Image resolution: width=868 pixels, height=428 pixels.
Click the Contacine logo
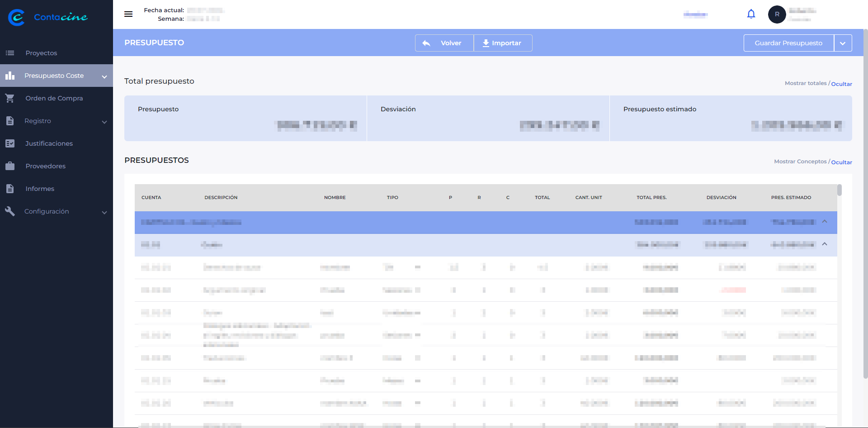[48, 17]
